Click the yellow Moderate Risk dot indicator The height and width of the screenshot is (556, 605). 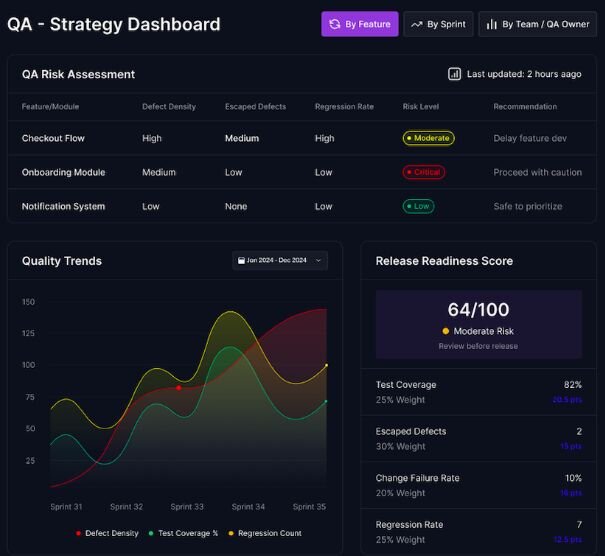pyautogui.click(x=446, y=331)
